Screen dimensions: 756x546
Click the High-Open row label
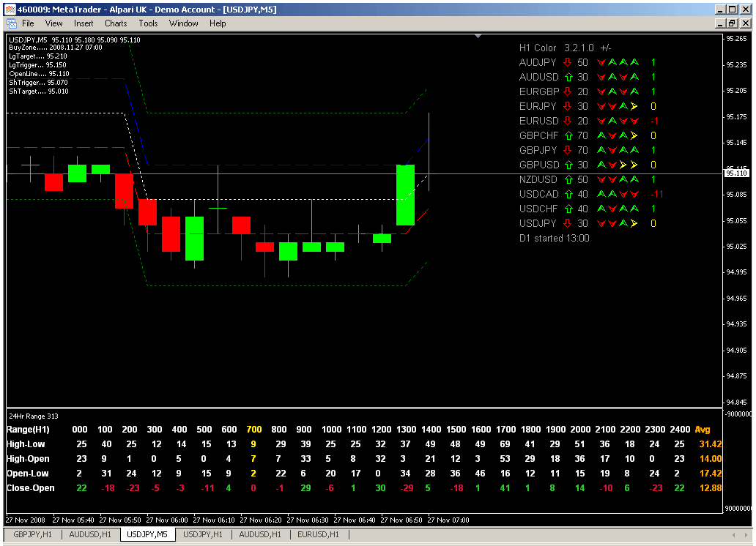click(x=28, y=459)
